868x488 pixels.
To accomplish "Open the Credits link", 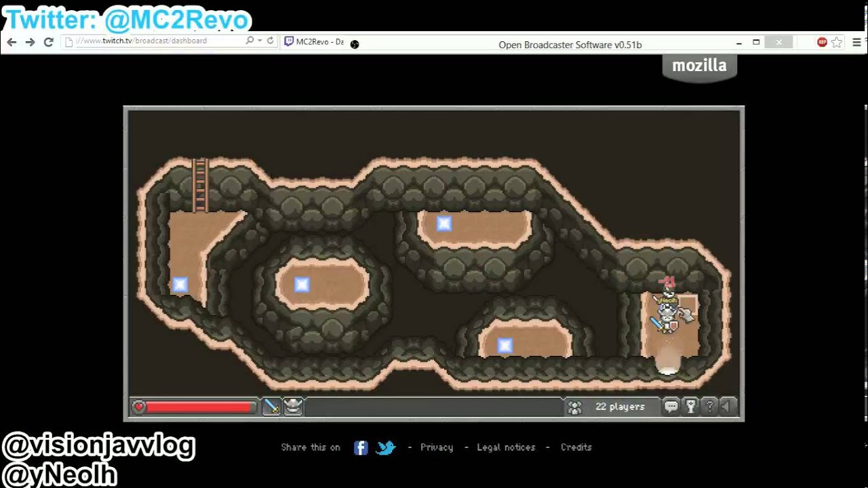I will click(x=576, y=447).
